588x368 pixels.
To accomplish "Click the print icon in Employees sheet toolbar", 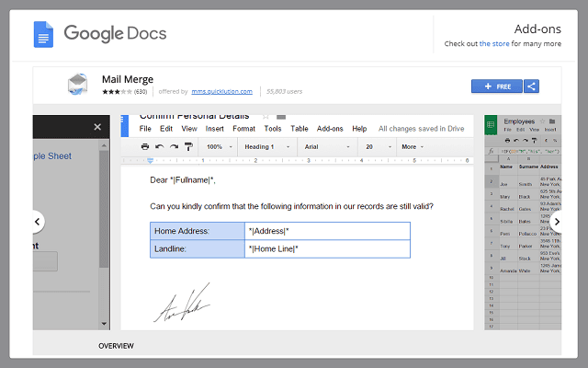I will click(507, 141).
